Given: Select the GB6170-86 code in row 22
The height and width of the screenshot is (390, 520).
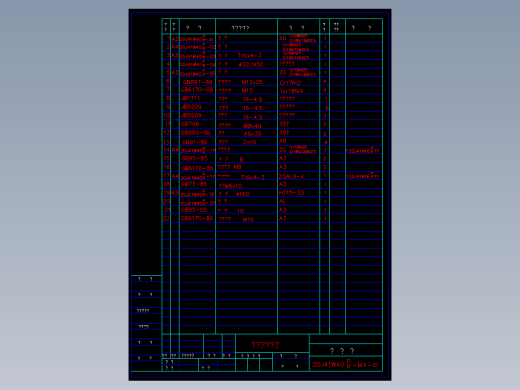Looking at the screenshot, I should click(197, 218).
